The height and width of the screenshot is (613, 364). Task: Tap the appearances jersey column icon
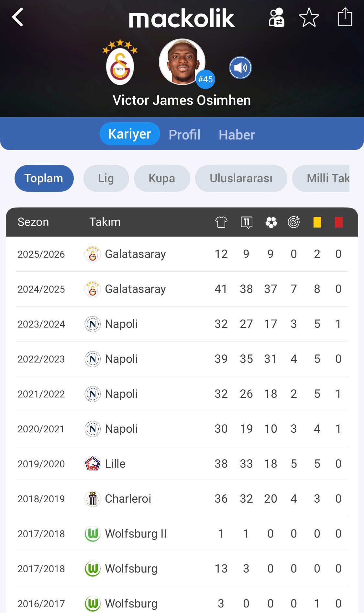click(221, 222)
